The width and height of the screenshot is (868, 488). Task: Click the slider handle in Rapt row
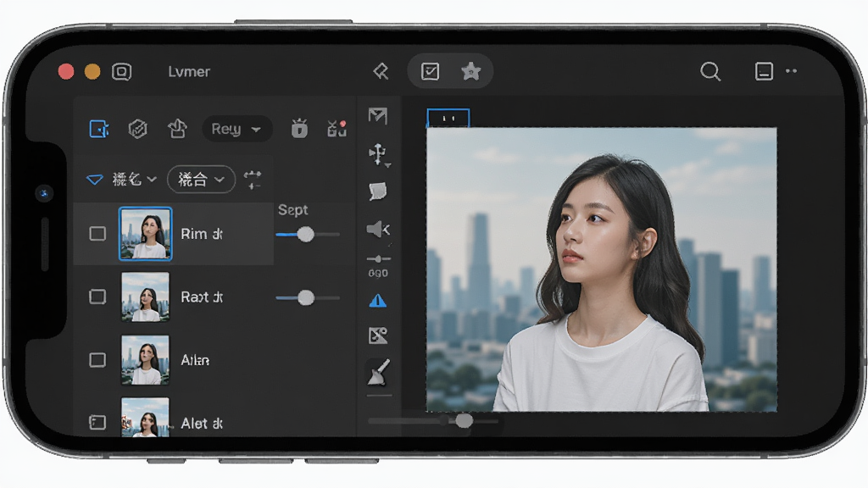coord(305,298)
